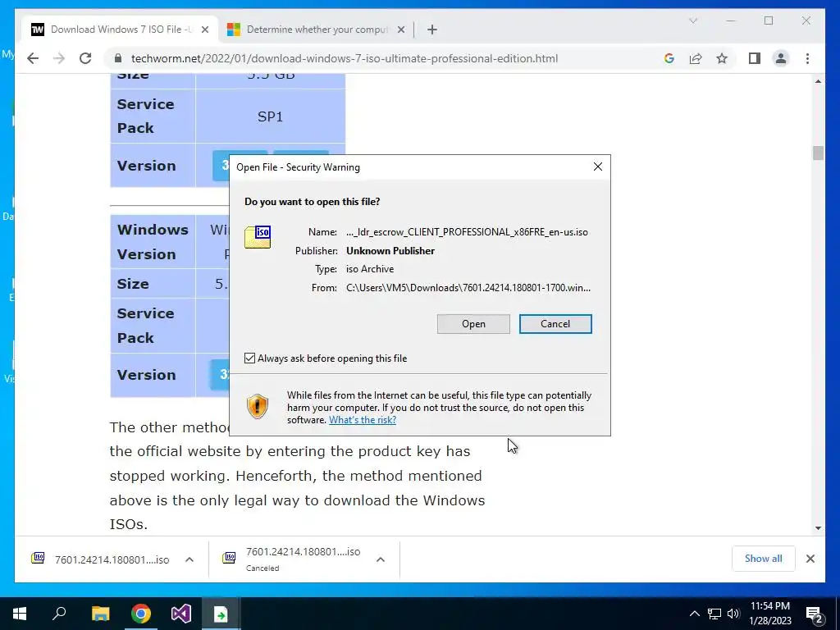Click the techworm.net address bar
This screenshot has height=630, width=840.
point(345,58)
